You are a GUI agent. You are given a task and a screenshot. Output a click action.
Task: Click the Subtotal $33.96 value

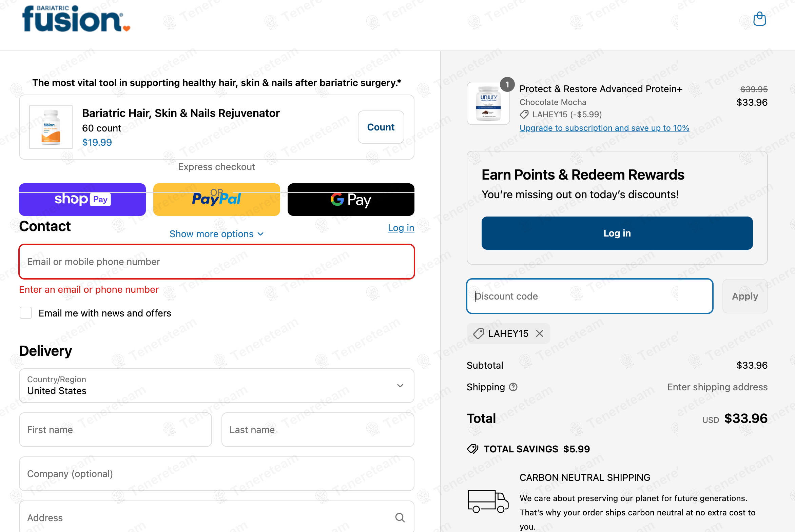click(x=752, y=365)
